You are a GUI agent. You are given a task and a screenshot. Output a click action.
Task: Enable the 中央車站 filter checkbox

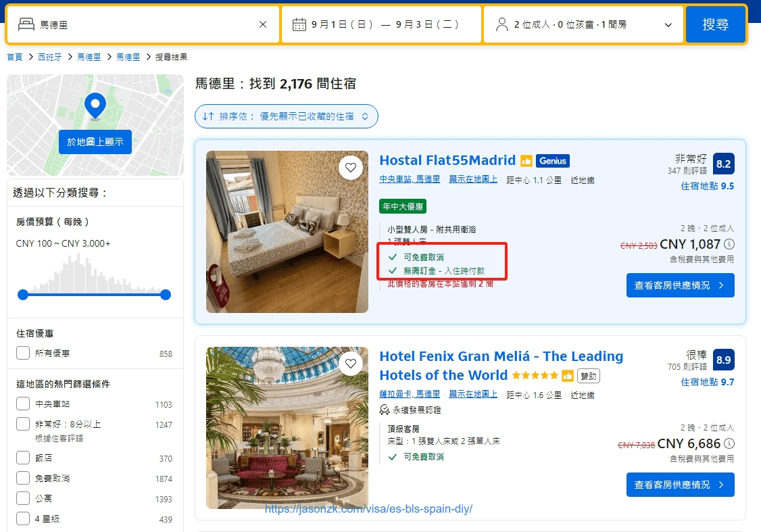point(23,404)
